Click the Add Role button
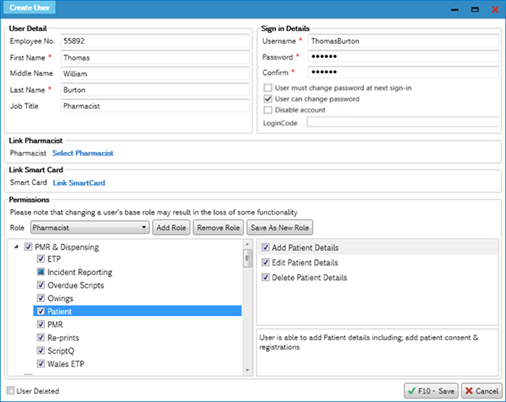Image resolution: width=506 pixels, height=402 pixels. [x=171, y=228]
